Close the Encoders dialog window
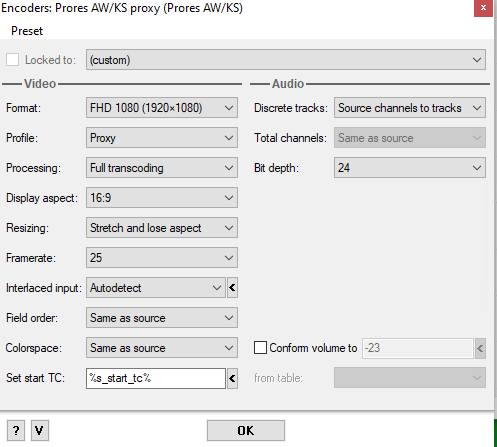The image size is (497, 447). (x=483, y=8)
